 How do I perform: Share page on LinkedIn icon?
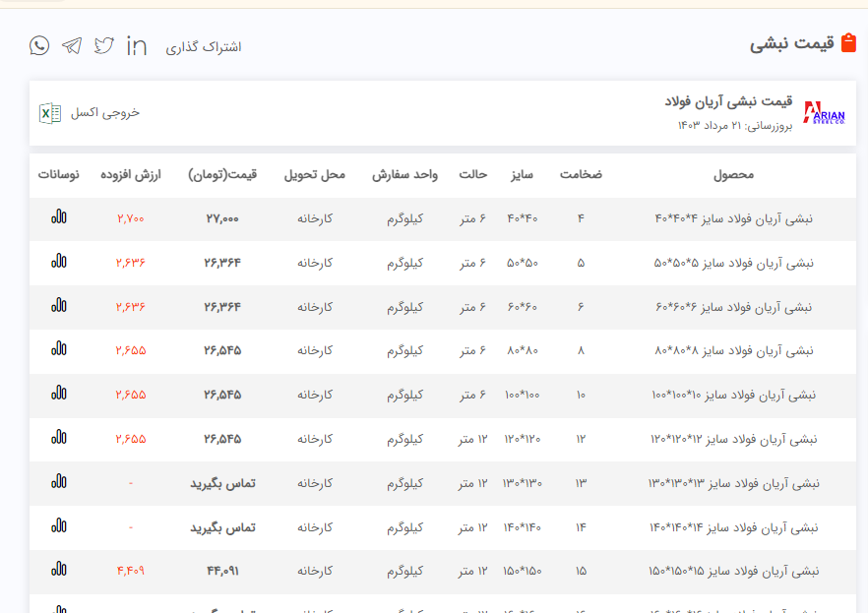pos(137,45)
